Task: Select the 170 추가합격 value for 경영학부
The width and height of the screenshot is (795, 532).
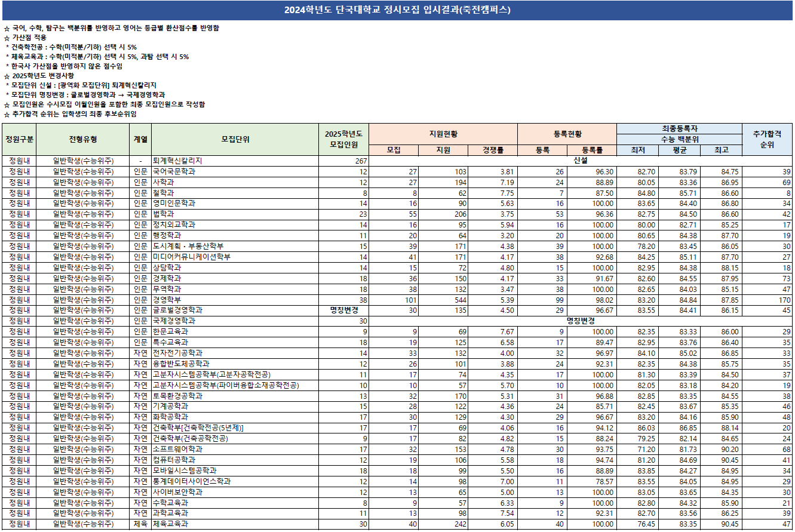Action: coord(768,300)
